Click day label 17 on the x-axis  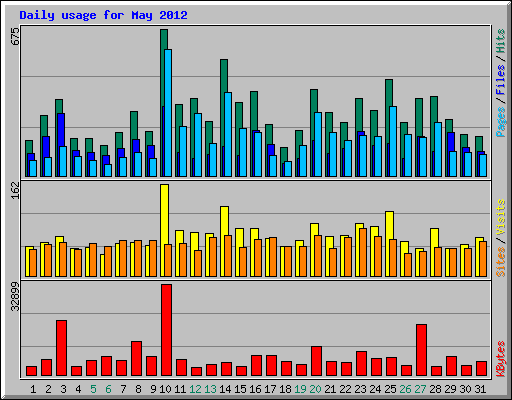(270, 389)
